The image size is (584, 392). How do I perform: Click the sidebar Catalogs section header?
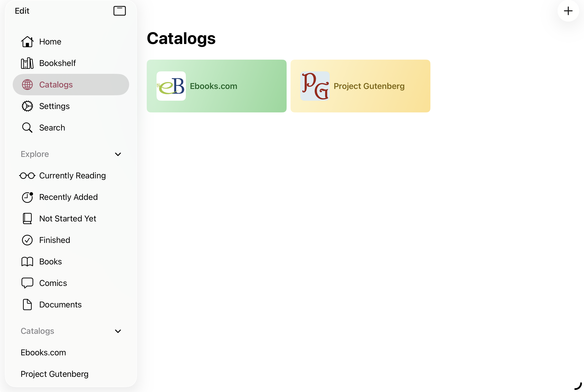coord(37,331)
